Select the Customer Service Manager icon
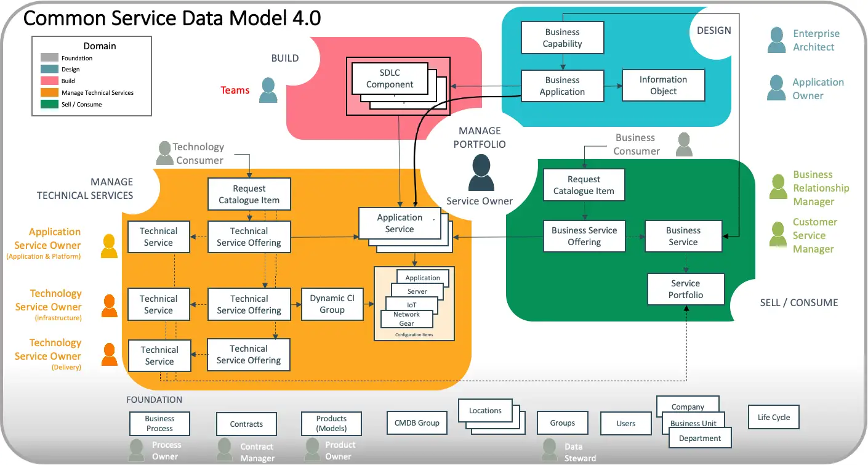Image resolution: width=868 pixels, height=465 pixels. pyautogui.click(x=778, y=234)
